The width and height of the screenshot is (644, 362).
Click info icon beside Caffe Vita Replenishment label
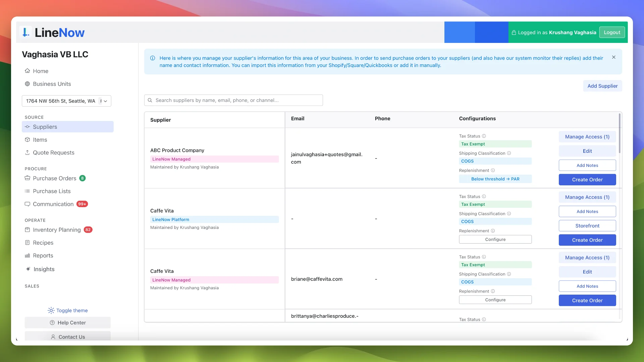(x=493, y=231)
